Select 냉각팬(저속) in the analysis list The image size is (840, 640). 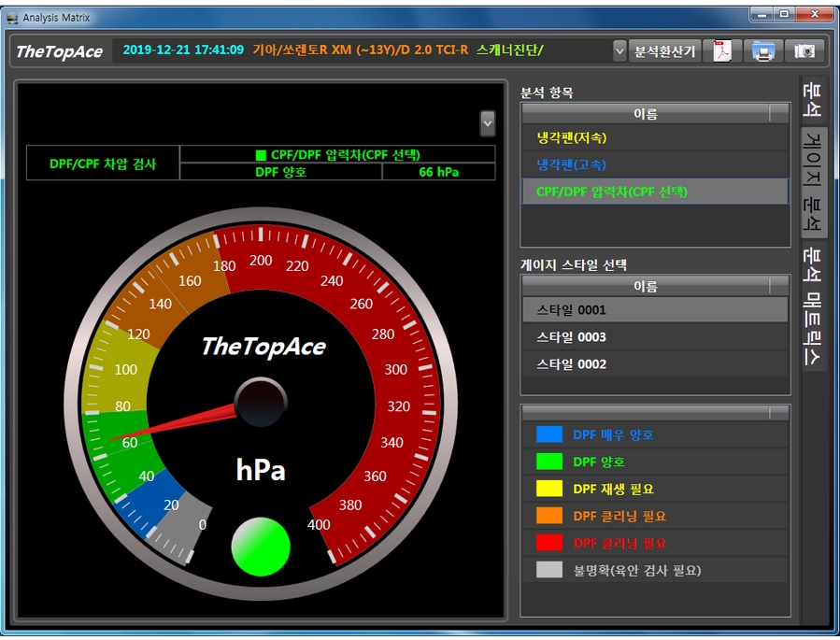click(x=571, y=137)
